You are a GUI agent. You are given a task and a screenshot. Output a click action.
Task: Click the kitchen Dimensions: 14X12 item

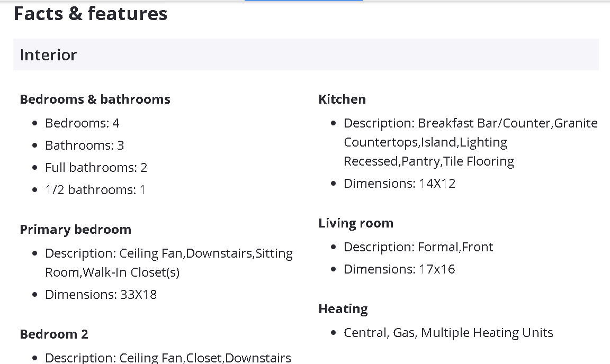pyautogui.click(x=399, y=184)
